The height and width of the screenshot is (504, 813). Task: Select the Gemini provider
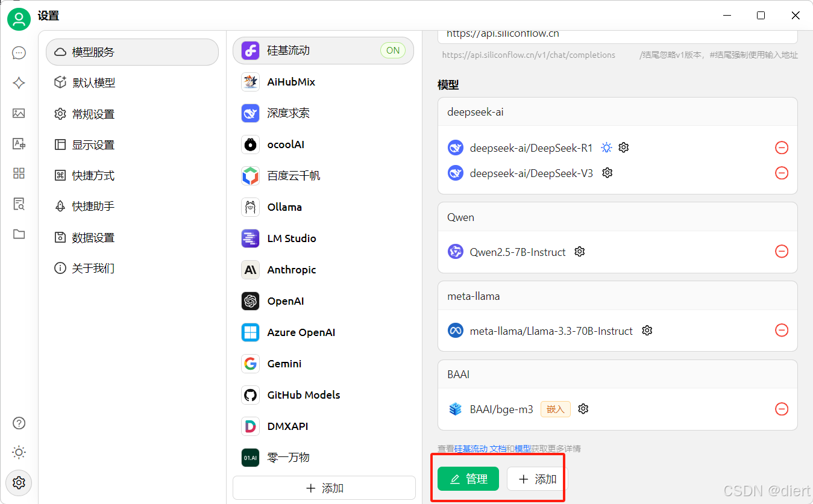(x=324, y=364)
